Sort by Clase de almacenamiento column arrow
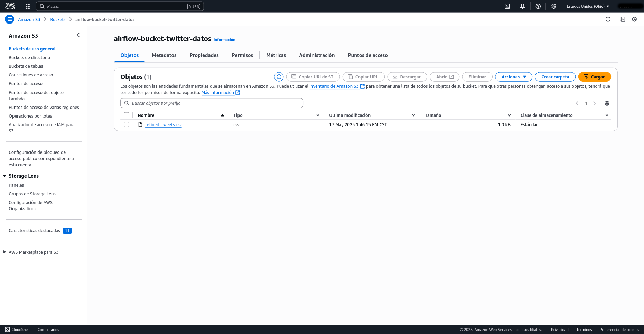The image size is (644, 334). pos(607,115)
